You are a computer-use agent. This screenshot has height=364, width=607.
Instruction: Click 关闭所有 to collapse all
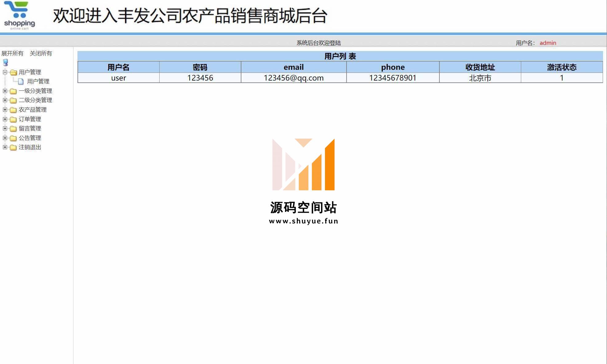click(41, 53)
